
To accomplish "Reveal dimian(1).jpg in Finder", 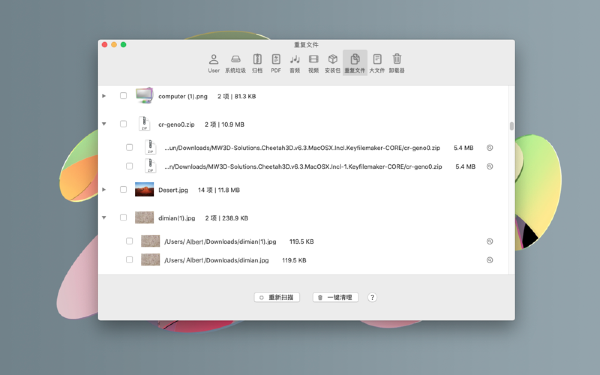I will (490, 241).
